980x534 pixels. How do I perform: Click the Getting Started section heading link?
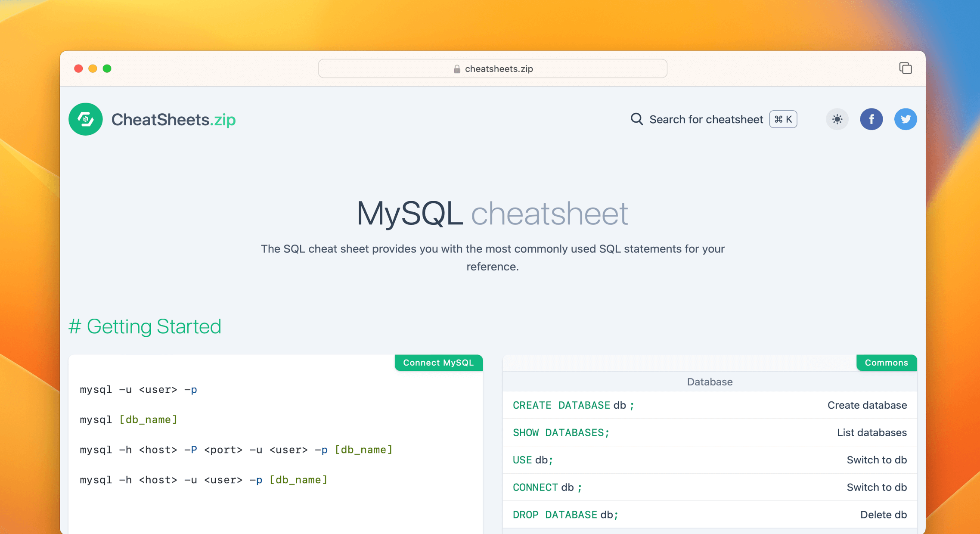[145, 326]
